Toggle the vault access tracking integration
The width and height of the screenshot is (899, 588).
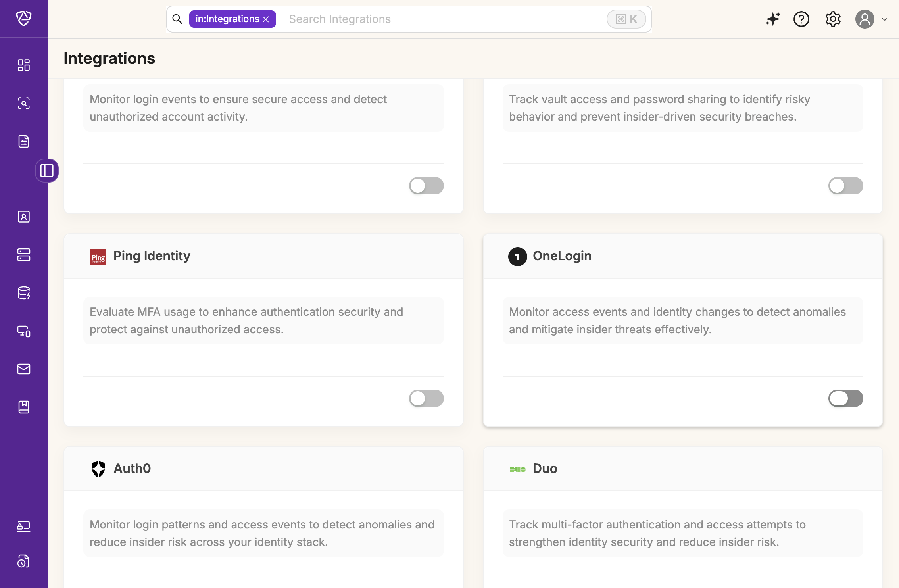click(845, 186)
